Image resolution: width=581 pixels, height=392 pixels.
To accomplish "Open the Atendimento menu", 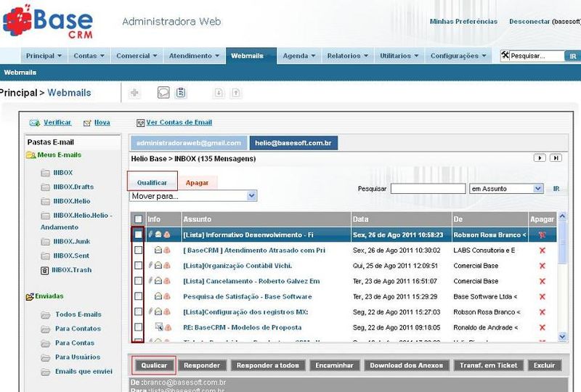I will pyautogui.click(x=193, y=56).
